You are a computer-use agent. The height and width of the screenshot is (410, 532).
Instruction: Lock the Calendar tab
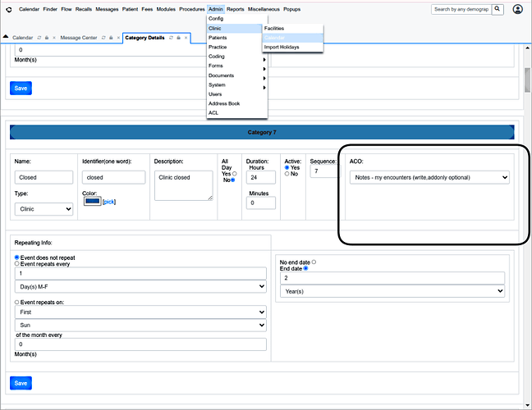click(47, 38)
